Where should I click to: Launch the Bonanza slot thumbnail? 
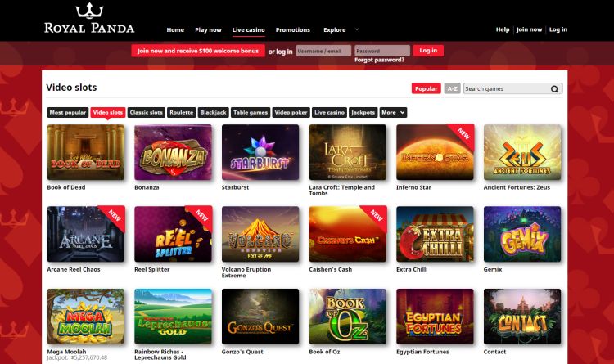click(x=173, y=152)
